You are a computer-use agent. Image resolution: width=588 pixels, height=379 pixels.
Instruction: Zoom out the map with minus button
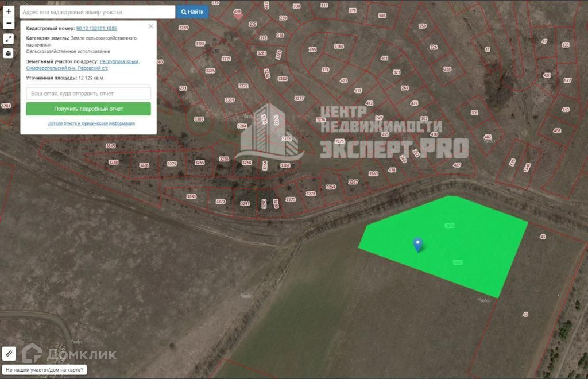point(8,23)
